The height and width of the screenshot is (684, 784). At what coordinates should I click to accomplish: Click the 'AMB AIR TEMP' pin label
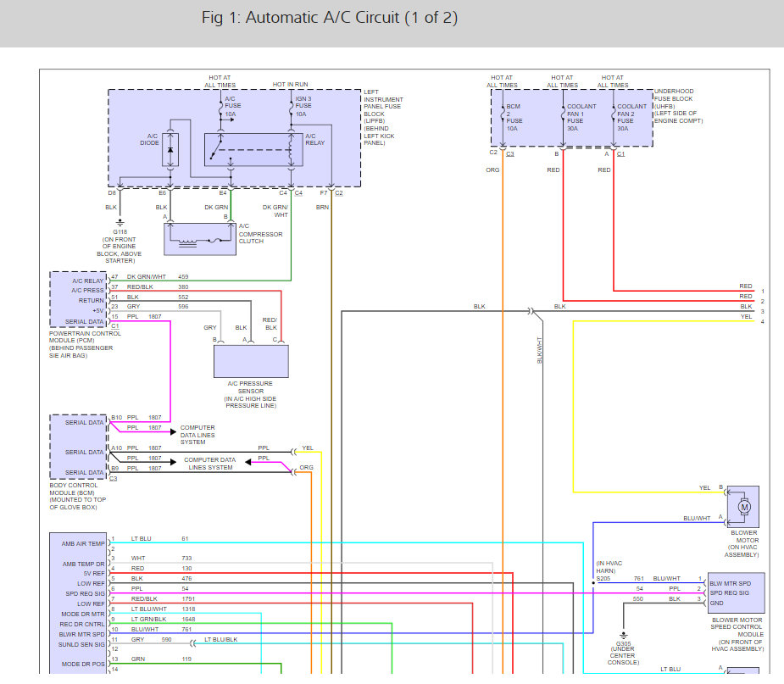coord(83,543)
